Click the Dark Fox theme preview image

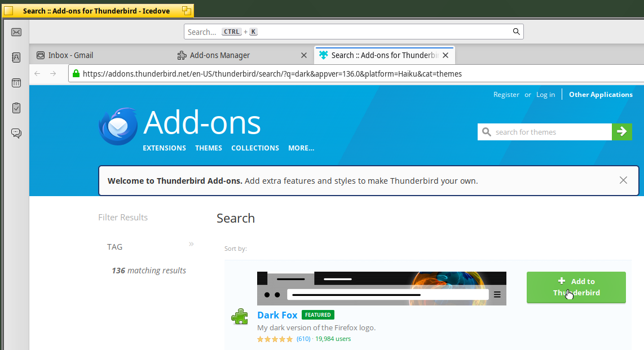[x=382, y=289]
